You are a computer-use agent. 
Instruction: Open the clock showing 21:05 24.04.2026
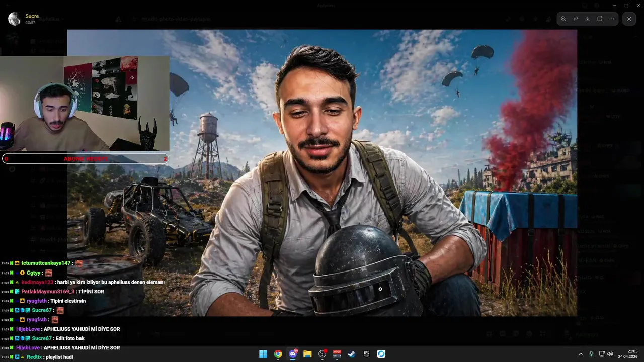tap(628, 354)
